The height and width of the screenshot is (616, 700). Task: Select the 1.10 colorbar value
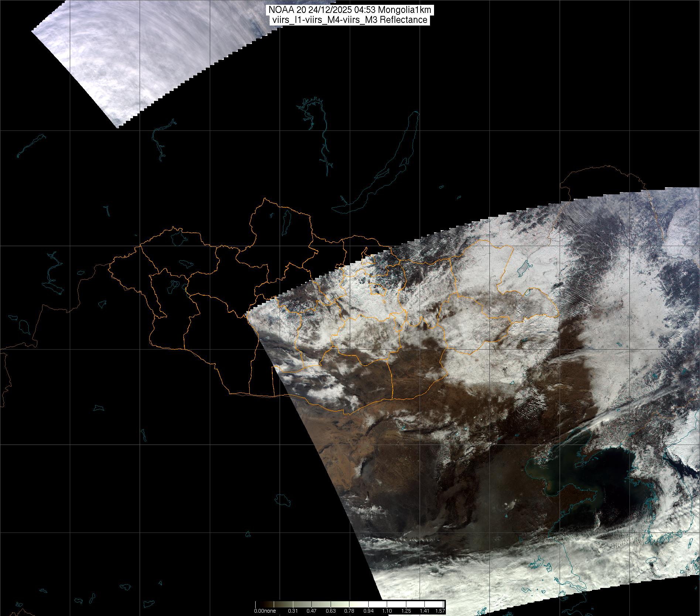(x=387, y=611)
